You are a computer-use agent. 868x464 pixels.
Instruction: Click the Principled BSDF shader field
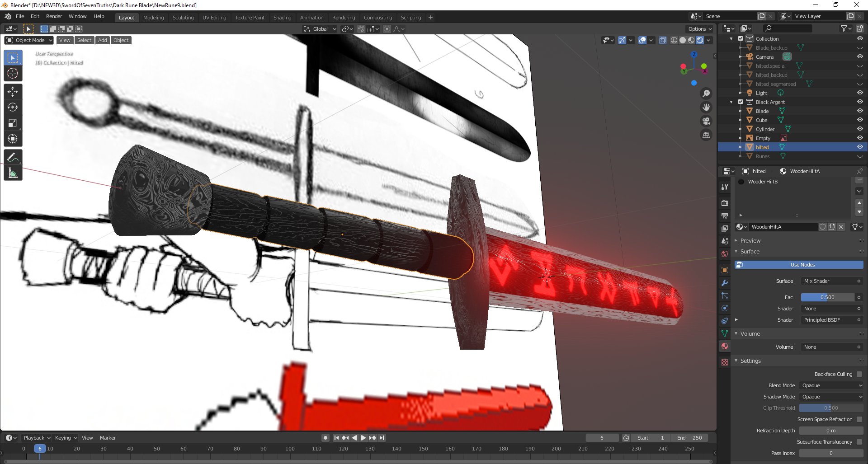tap(831, 320)
